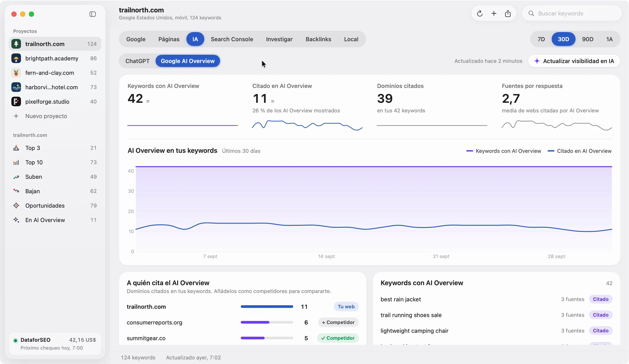629x364 pixels.
Task: Click the trailnorth.com citation progress bar
Action: 267,307
